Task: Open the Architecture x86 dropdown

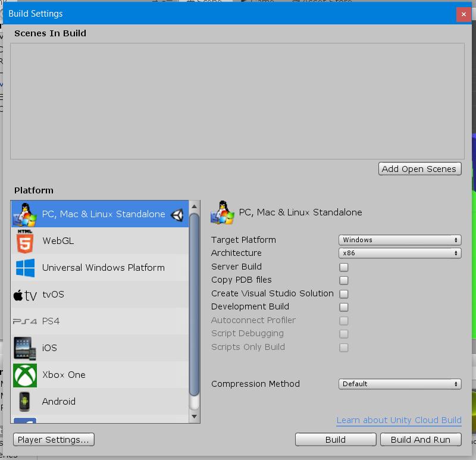Action: click(400, 253)
